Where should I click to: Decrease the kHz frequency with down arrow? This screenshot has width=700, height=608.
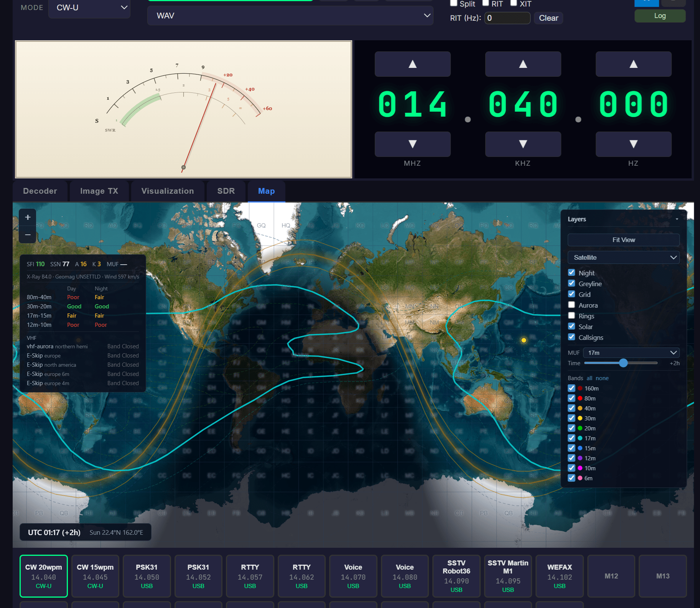point(523,144)
